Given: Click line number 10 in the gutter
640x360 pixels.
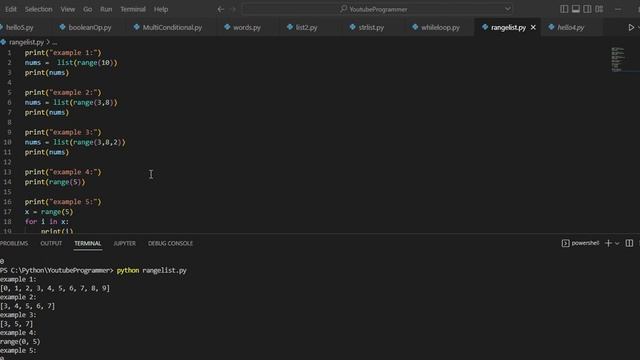Looking at the screenshot, I should pos(7,142).
